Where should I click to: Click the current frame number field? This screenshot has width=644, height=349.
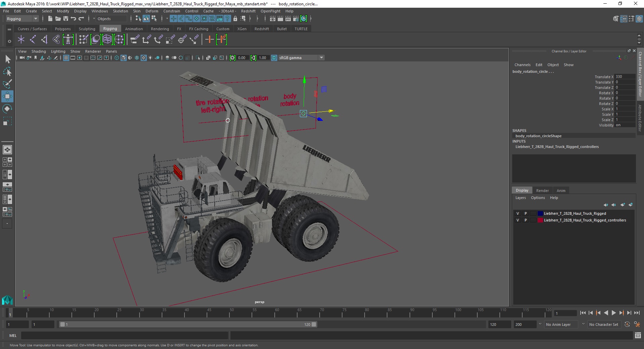tap(566, 313)
